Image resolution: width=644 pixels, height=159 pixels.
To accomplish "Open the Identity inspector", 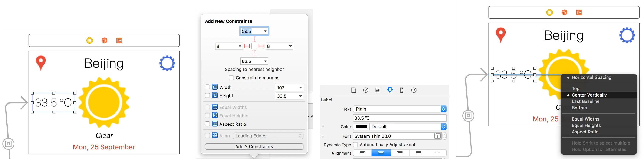I will [x=378, y=90].
